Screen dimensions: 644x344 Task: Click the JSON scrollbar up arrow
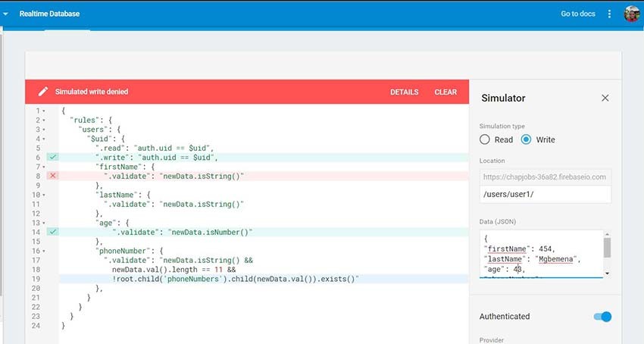coord(607,234)
